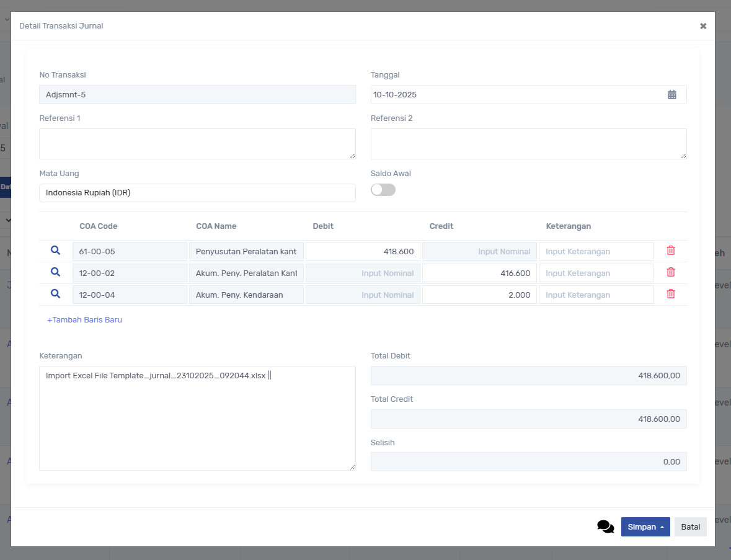Click into the Referensi 1 text area

[x=197, y=144]
